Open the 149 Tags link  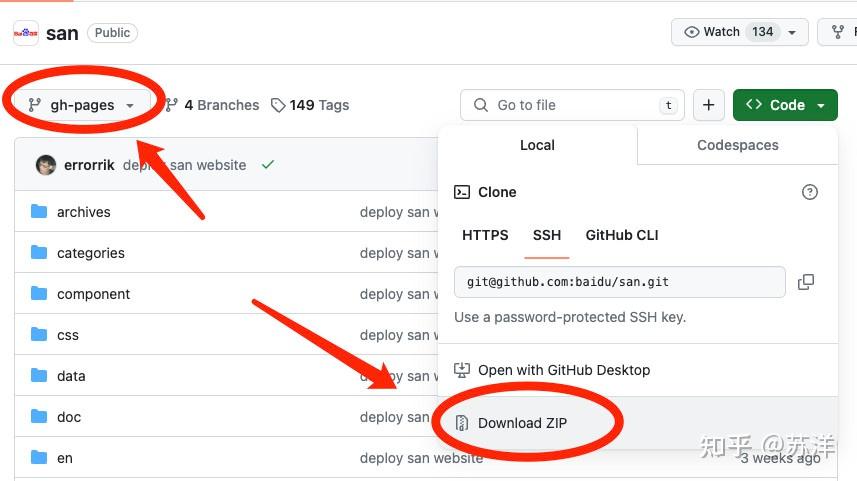click(x=310, y=105)
